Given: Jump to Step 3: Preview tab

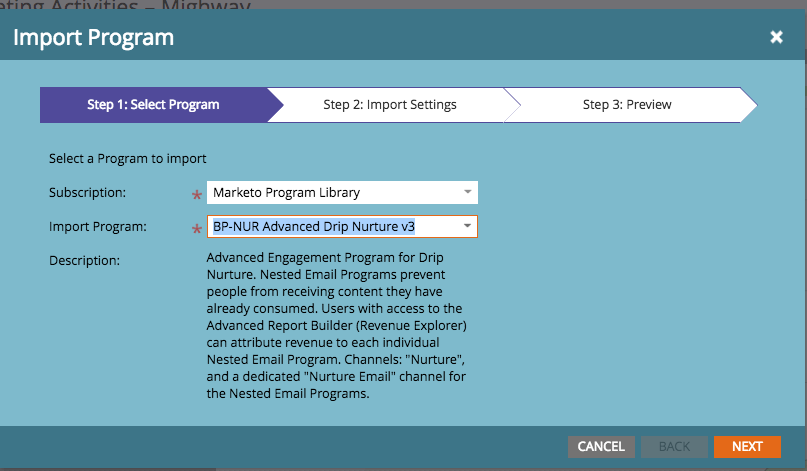Looking at the screenshot, I should [627, 104].
